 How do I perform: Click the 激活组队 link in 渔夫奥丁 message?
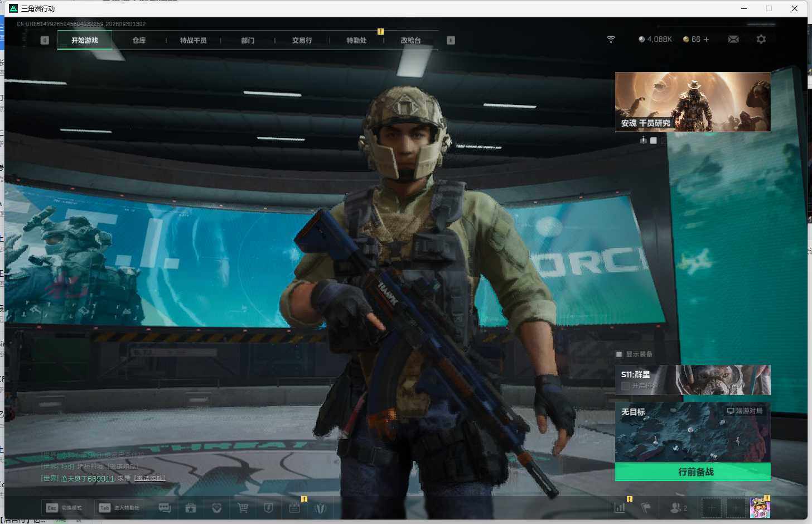coord(149,478)
